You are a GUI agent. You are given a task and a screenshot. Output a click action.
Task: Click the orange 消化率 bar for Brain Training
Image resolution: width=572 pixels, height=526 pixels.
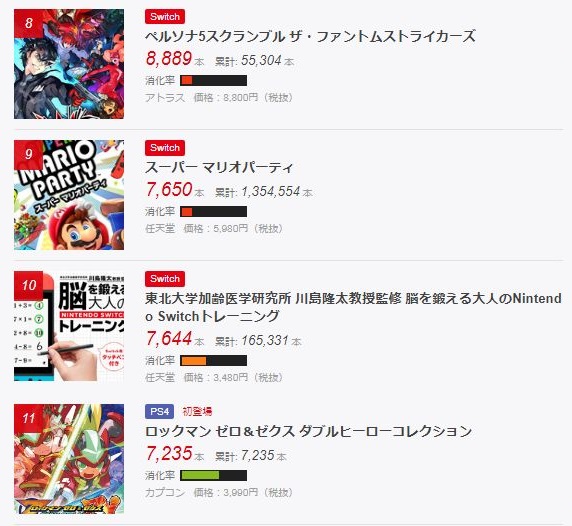[213, 361]
